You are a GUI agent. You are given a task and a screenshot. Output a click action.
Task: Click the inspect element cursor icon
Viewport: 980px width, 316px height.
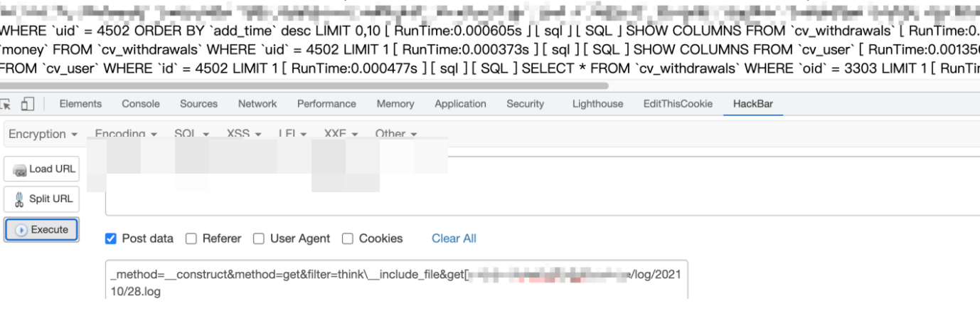6,104
